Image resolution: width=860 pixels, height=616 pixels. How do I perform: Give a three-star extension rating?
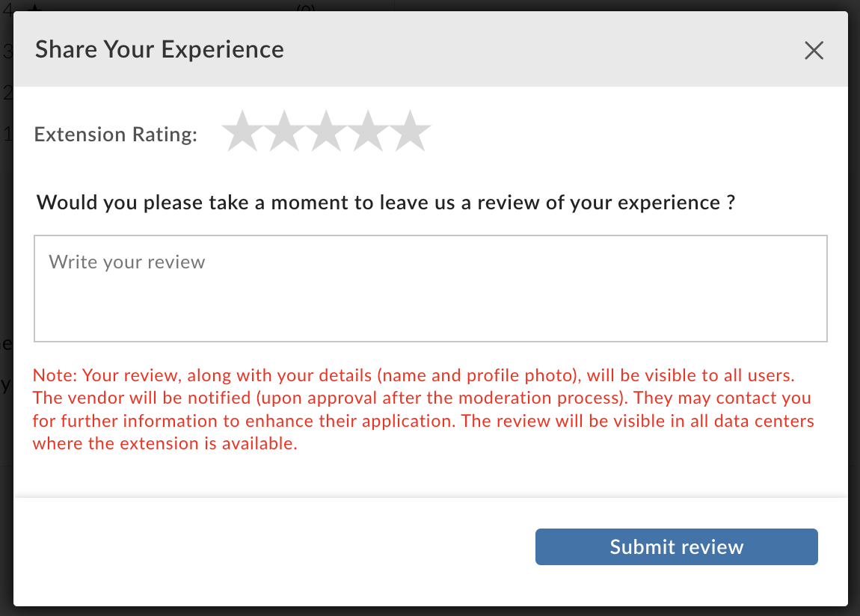tap(326, 132)
